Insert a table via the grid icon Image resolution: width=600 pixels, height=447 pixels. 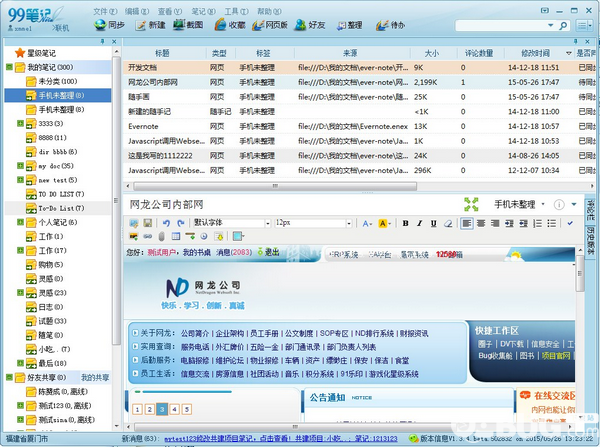pos(176,237)
